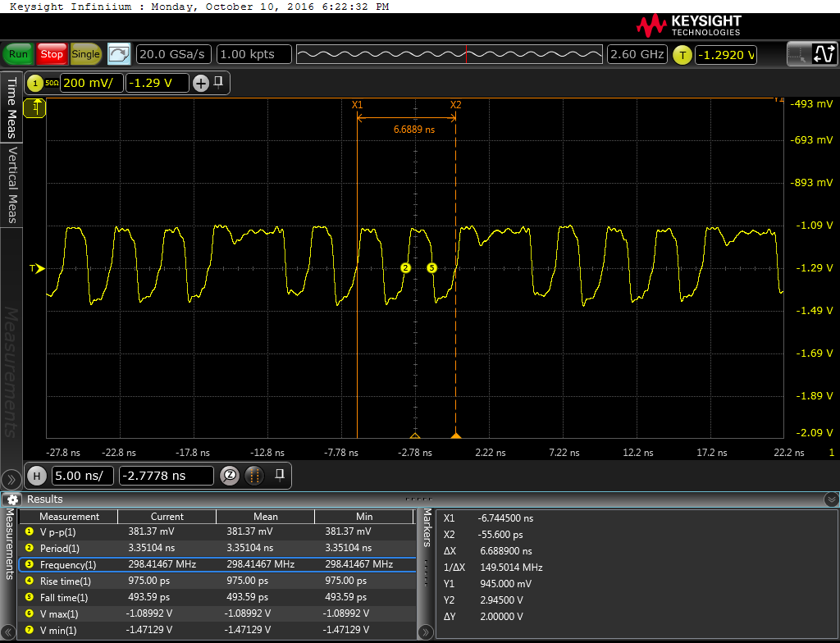Click the X1 value -6.744500 ns
Viewport: 840px width, 643px height.
(505, 518)
